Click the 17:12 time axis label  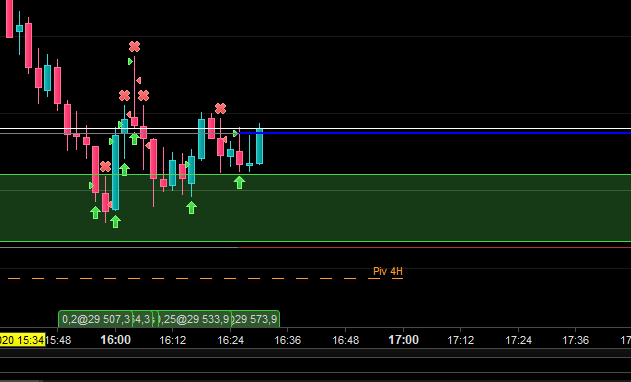pyautogui.click(x=461, y=341)
